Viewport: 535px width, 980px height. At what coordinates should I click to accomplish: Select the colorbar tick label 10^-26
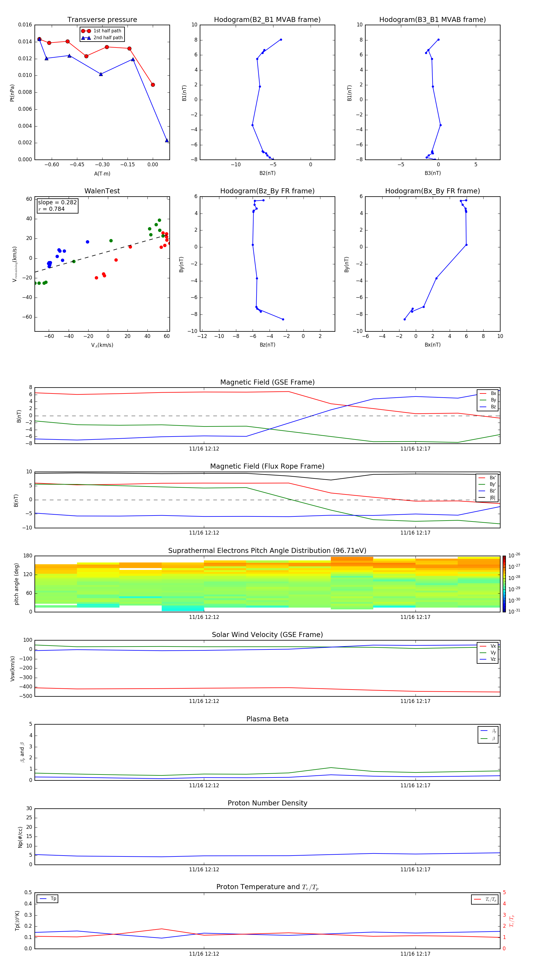tap(514, 555)
